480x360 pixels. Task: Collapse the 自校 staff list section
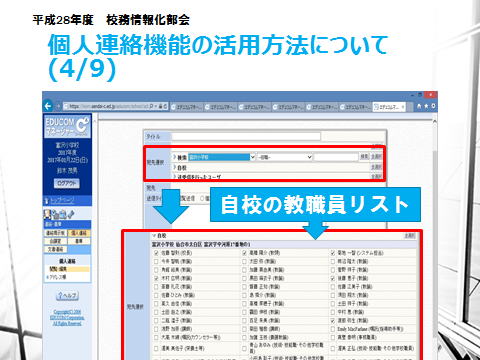154,236
